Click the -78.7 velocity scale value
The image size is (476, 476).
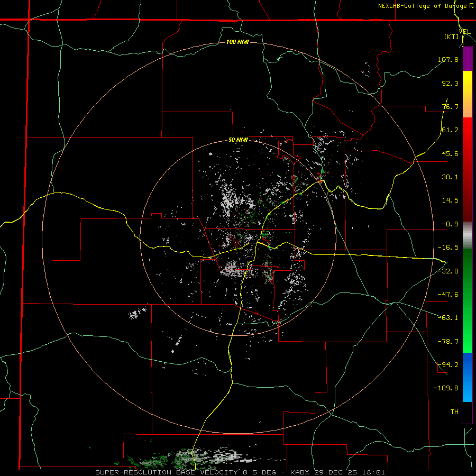(x=448, y=342)
